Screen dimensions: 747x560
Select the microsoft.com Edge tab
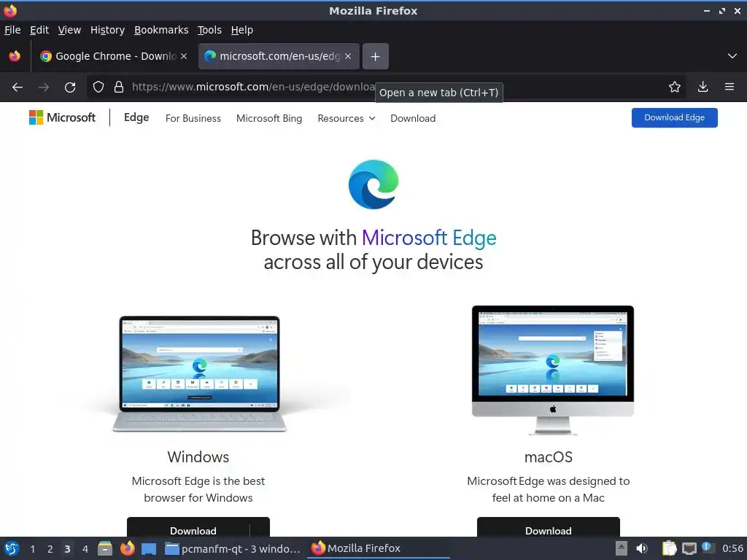coord(279,56)
